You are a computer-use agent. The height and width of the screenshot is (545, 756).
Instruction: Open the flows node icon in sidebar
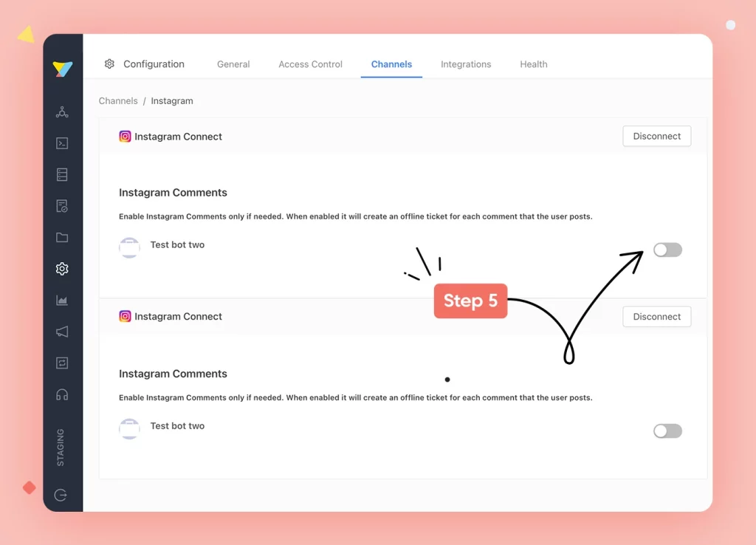tap(62, 112)
